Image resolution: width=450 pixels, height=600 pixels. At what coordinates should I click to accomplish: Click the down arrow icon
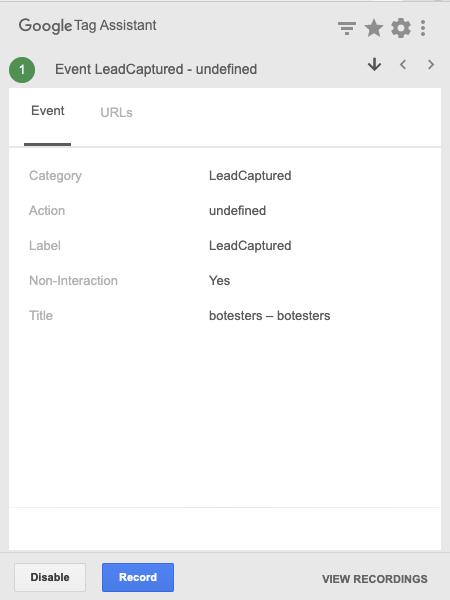(374, 64)
